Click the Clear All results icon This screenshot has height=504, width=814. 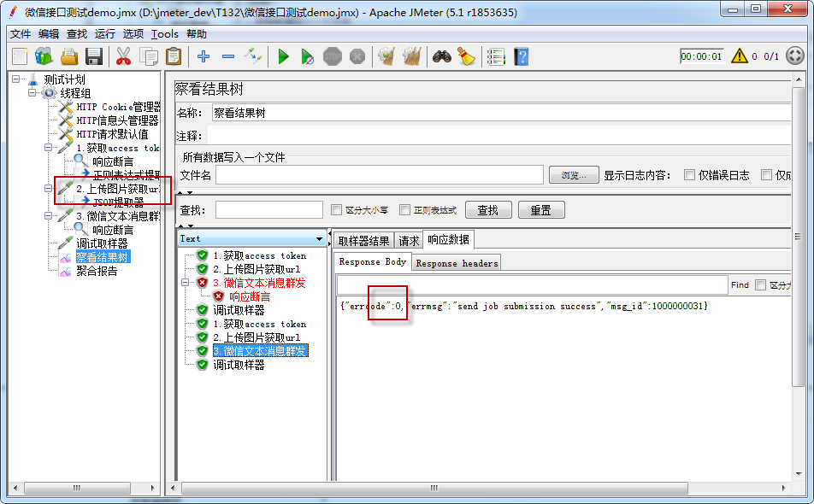411,56
